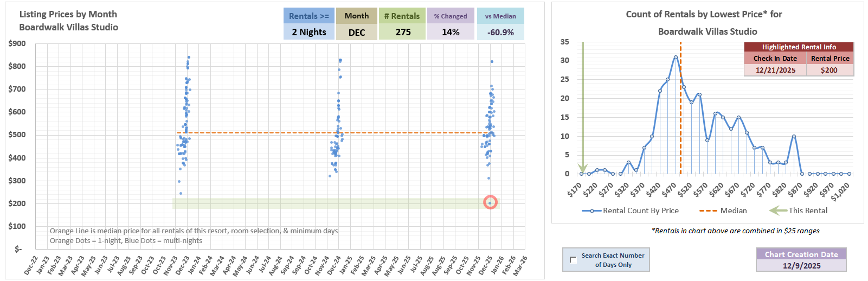Select the topmost blue dot in Dec-25 cluster
Screen dimensions: 868x281
click(492, 61)
